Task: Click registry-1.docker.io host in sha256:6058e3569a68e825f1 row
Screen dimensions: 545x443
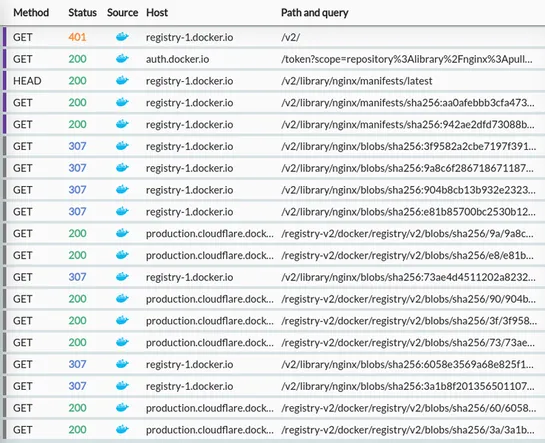Action: click(189, 364)
